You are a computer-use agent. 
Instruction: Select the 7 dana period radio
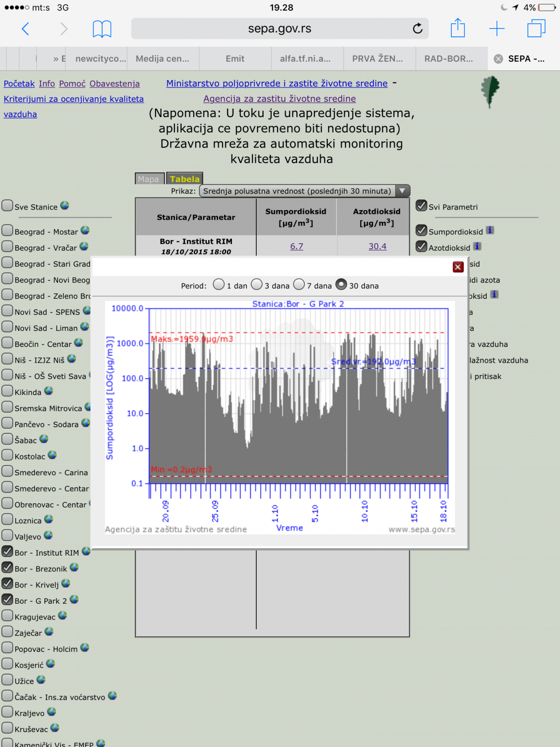click(299, 284)
